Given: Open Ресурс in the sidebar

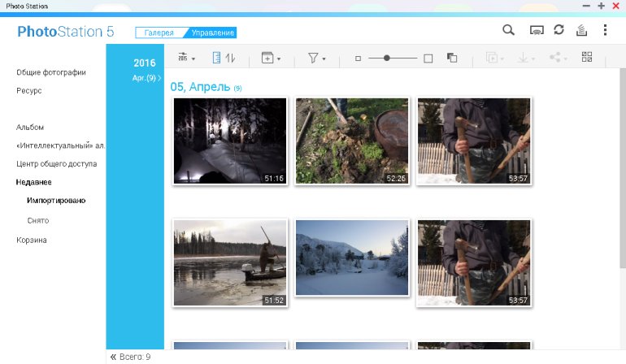Looking at the screenshot, I should [29, 91].
